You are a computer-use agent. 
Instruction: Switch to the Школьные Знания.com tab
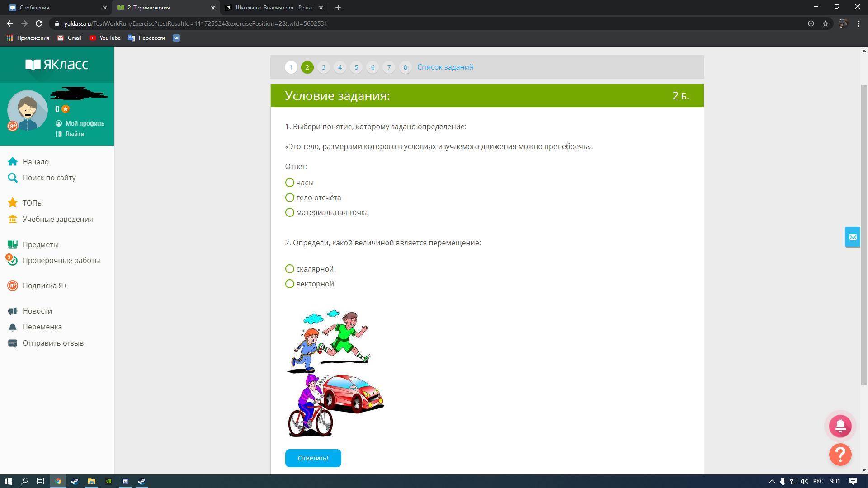click(274, 8)
